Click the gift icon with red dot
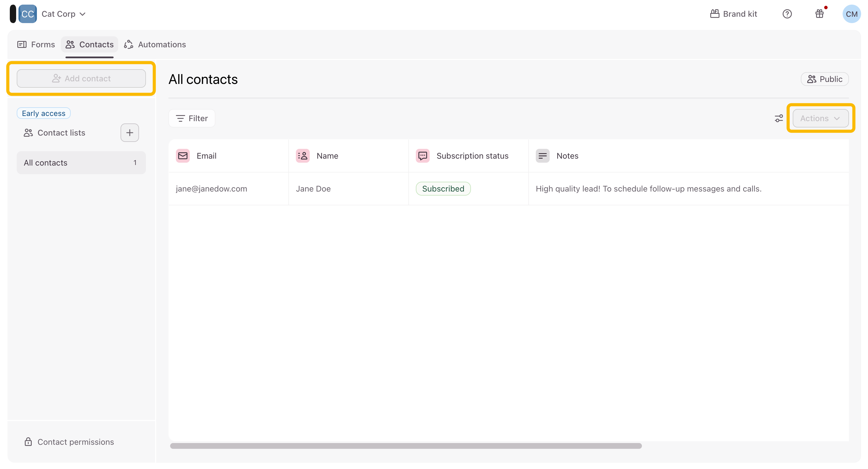This screenshot has height=469, width=868. tap(819, 14)
